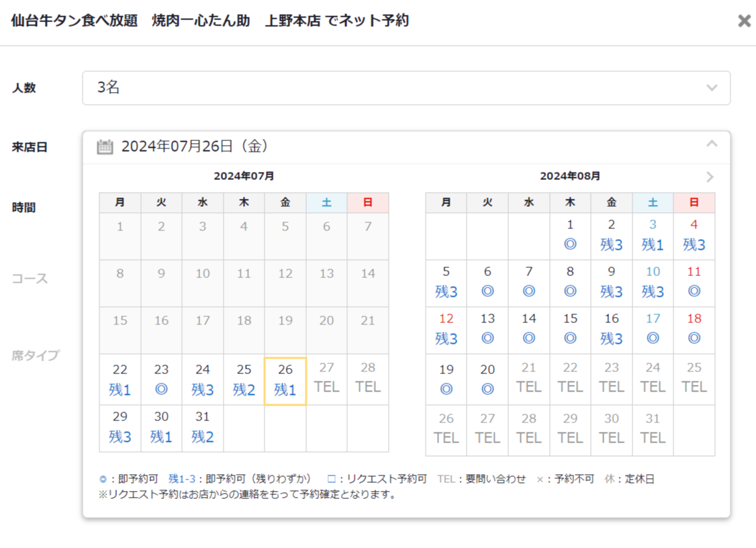This screenshot has width=756, height=548.
Task: Collapse the 来店日 date picker chevron
Action: coord(712,144)
